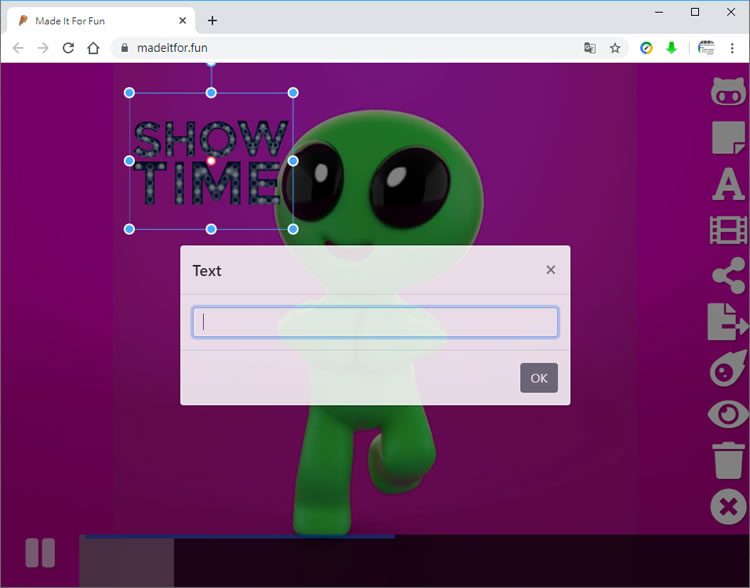This screenshot has height=588, width=750.
Task: Open a new browser tab with plus
Action: click(x=212, y=21)
